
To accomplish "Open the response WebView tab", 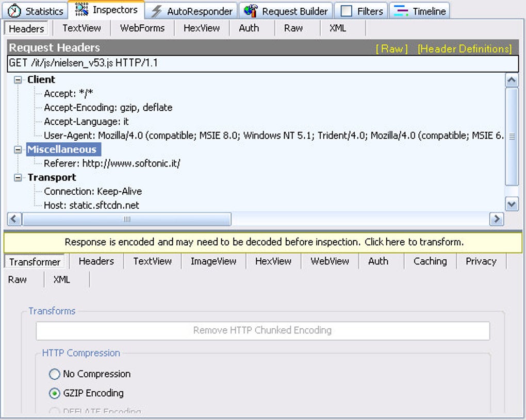I will pos(330,261).
